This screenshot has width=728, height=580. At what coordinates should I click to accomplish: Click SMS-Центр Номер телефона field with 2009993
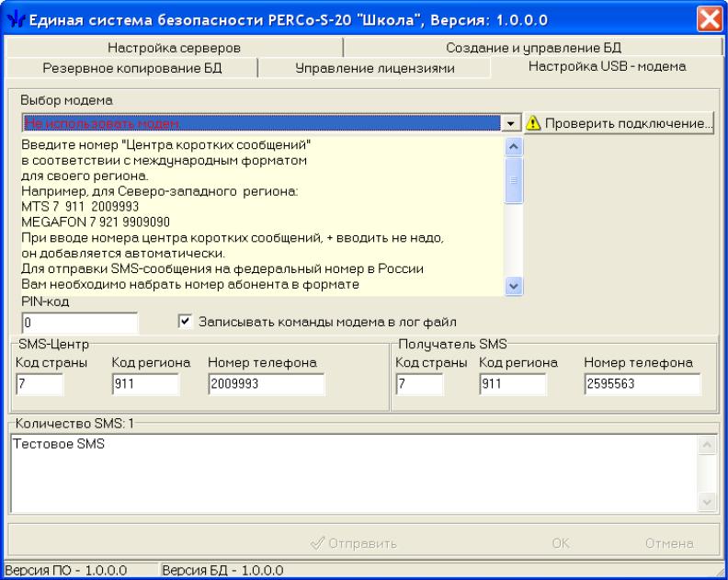[x=267, y=384]
